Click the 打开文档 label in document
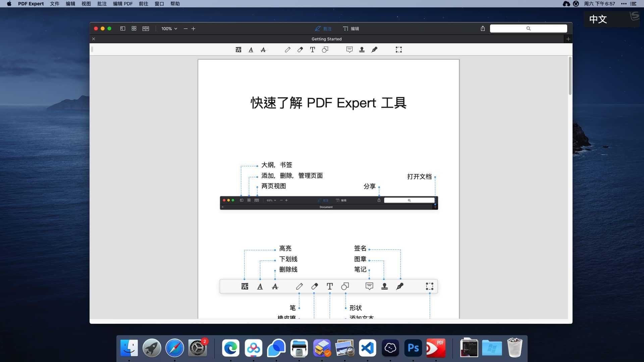644x362 pixels. pos(419,177)
